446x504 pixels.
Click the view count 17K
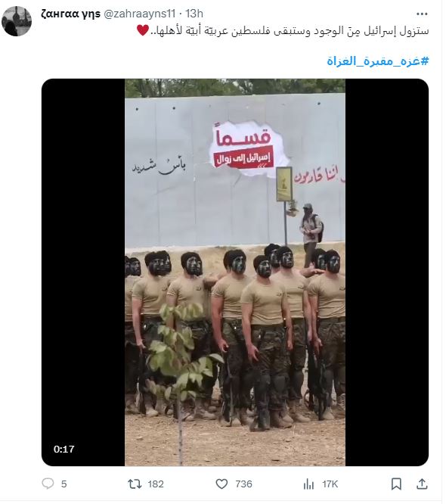(x=330, y=484)
